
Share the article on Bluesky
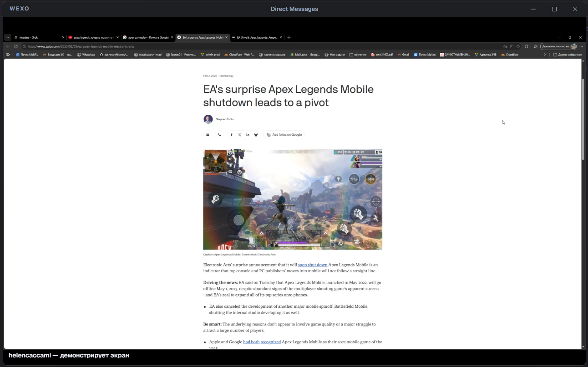click(x=256, y=135)
